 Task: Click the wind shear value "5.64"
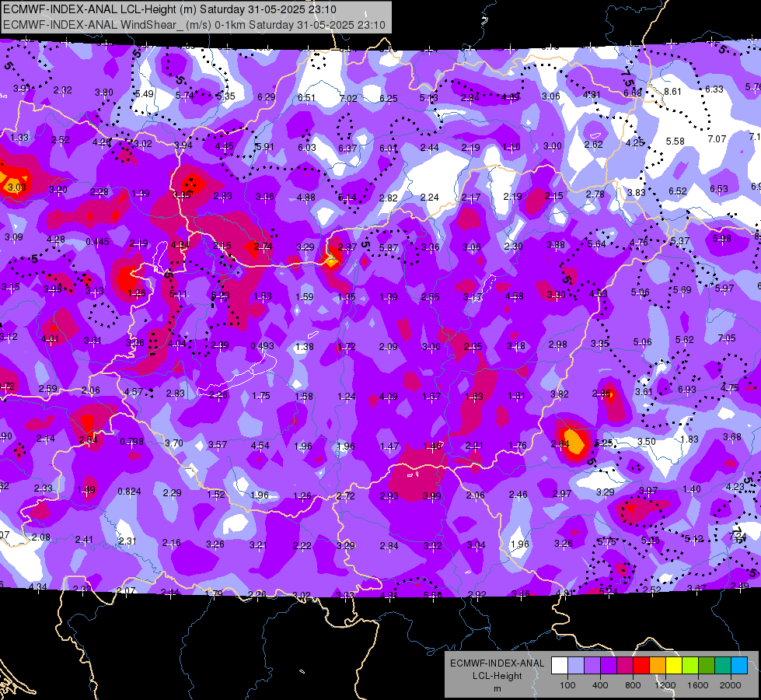[x=597, y=244]
